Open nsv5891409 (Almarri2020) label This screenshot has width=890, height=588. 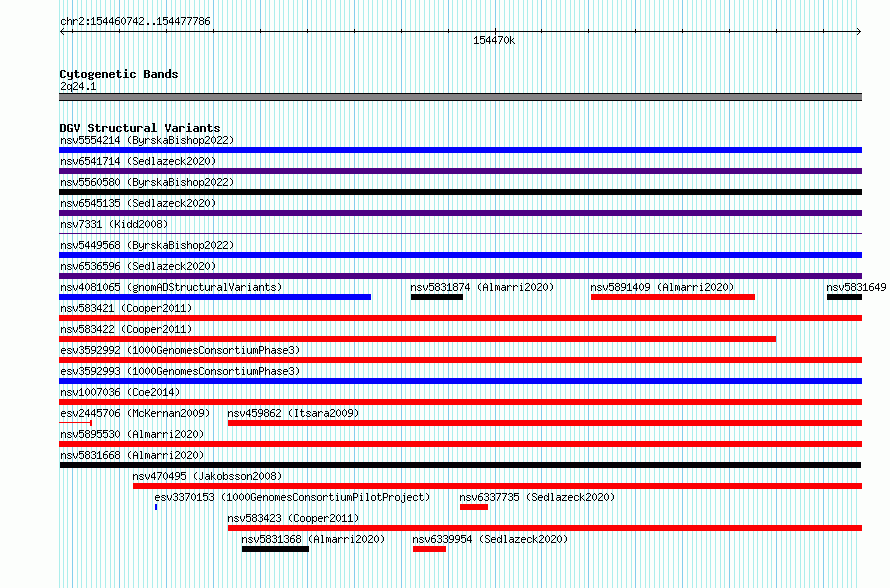tap(662, 287)
